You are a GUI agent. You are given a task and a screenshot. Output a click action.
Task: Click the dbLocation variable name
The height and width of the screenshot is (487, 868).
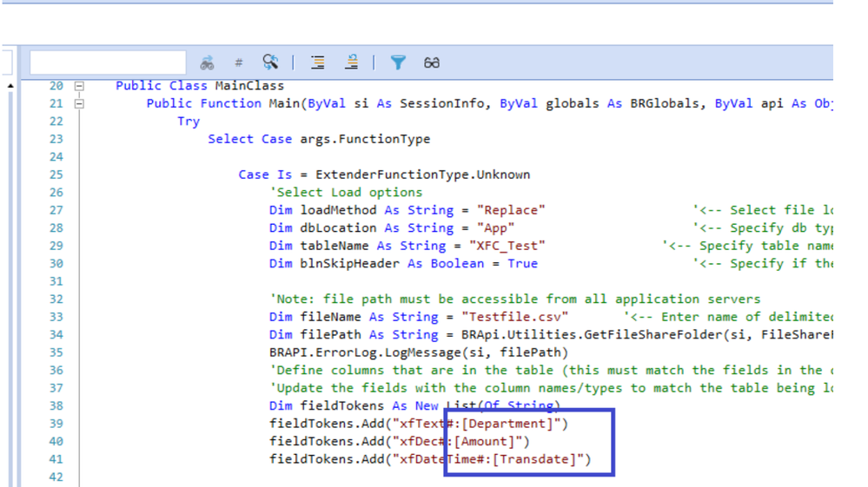[x=338, y=227]
